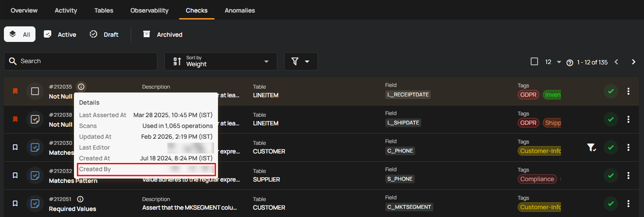Bookmark the C_PHONE Matches Pattern check
Image resolution: width=644 pixels, height=217 pixels.
point(15,147)
